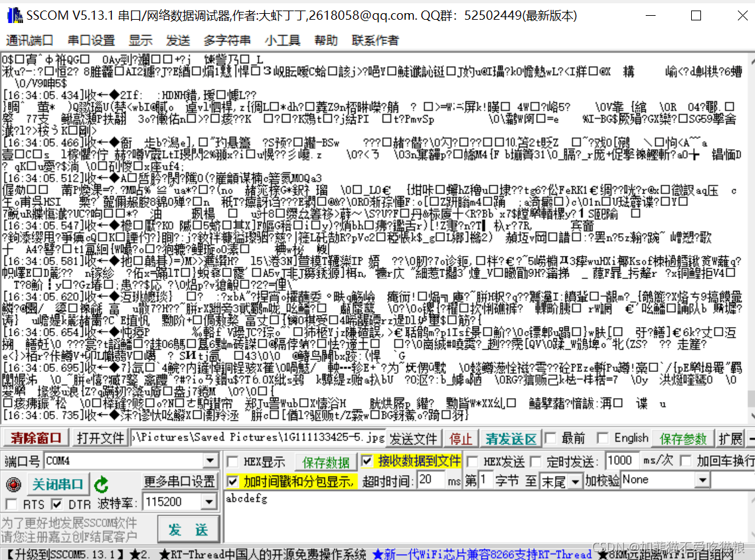Screen dimensions: 755x560
Task: Switch interface using the English checkbox
Action: pyautogui.click(x=603, y=438)
